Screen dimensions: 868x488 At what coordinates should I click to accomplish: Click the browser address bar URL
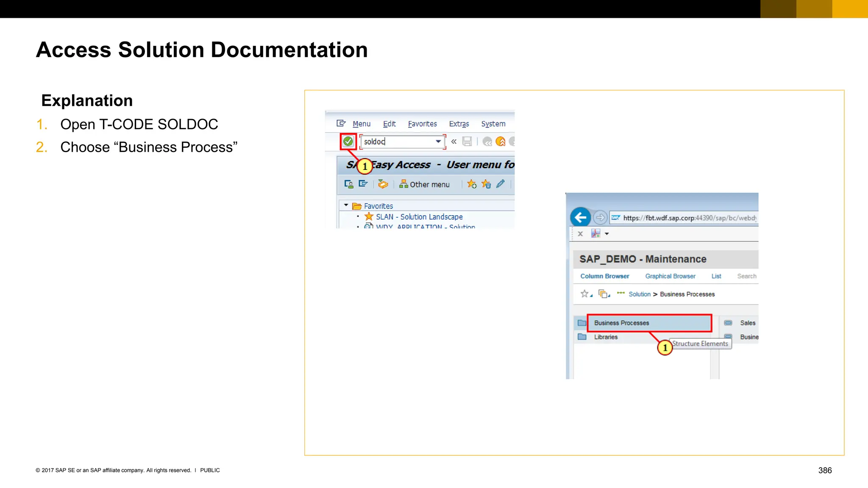click(x=684, y=218)
